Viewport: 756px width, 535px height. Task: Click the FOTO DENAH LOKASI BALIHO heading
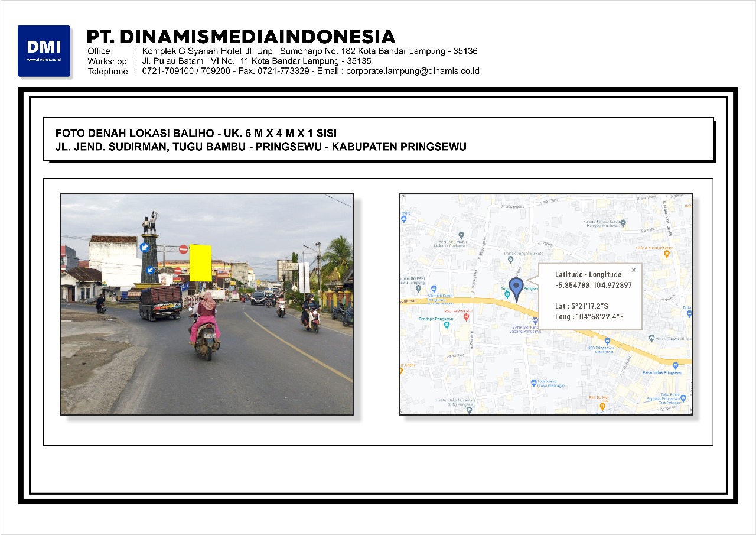(x=196, y=134)
